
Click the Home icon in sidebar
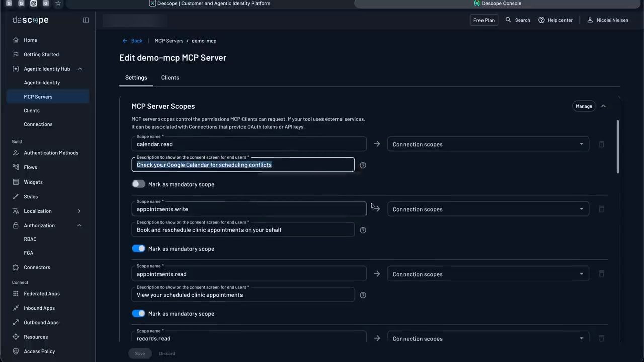(16, 40)
